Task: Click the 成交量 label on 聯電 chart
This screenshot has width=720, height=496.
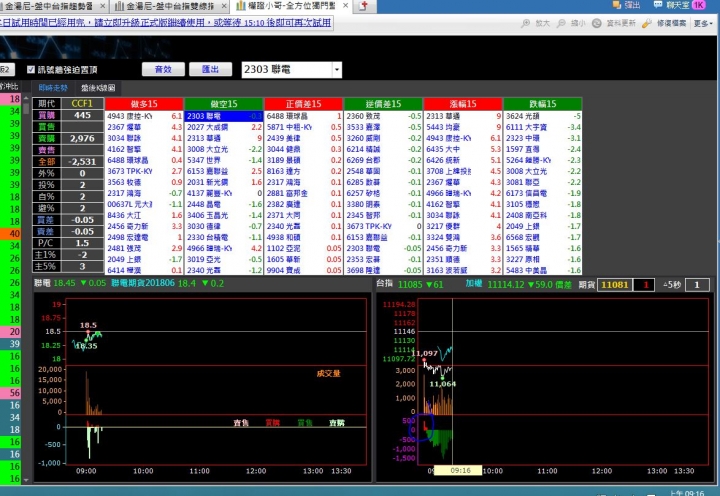Action: point(328,373)
